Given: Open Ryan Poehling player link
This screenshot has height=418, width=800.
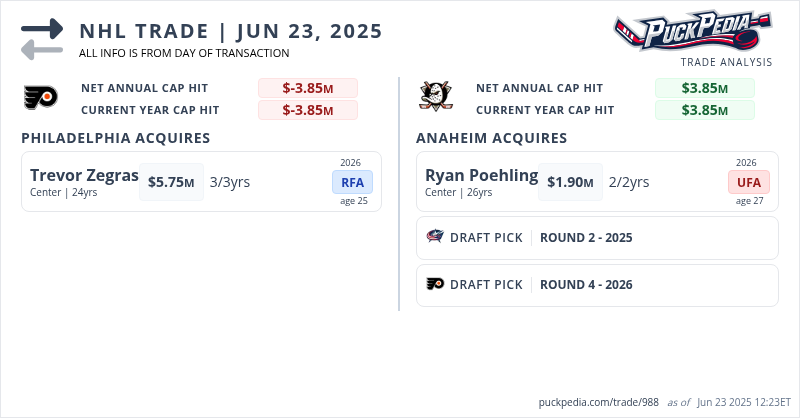Looking at the screenshot, I should tap(481, 176).
